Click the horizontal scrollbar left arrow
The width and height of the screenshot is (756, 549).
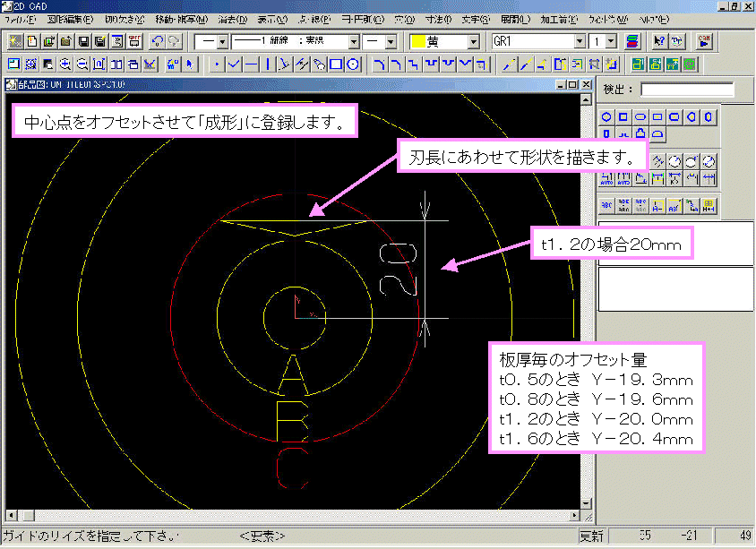tap(11, 515)
